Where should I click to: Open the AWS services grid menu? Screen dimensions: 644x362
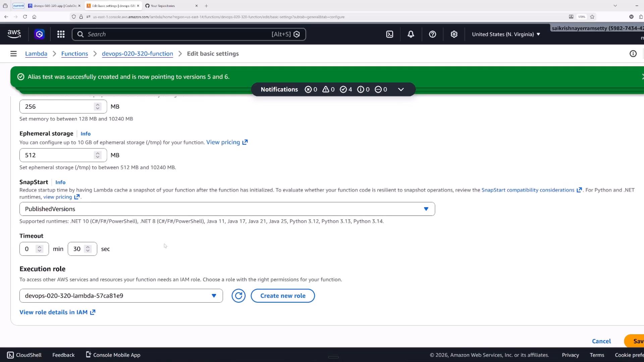click(61, 34)
